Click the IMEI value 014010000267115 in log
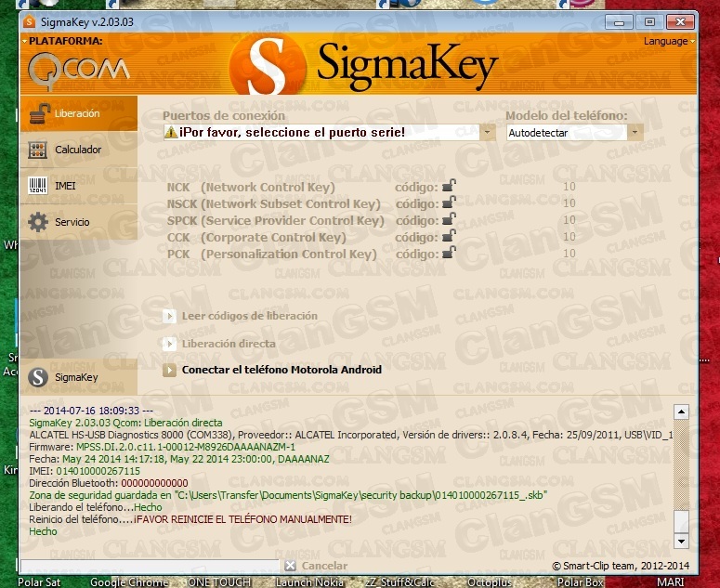 (98, 471)
